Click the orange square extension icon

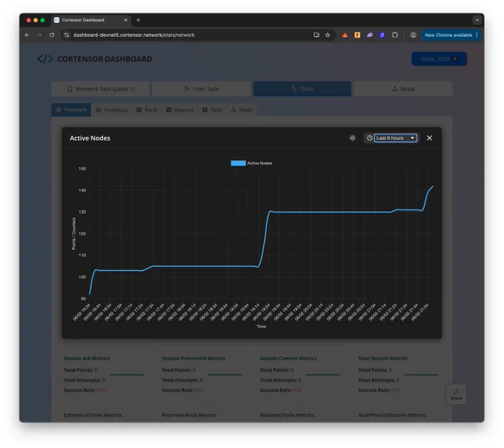click(x=357, y=35)
